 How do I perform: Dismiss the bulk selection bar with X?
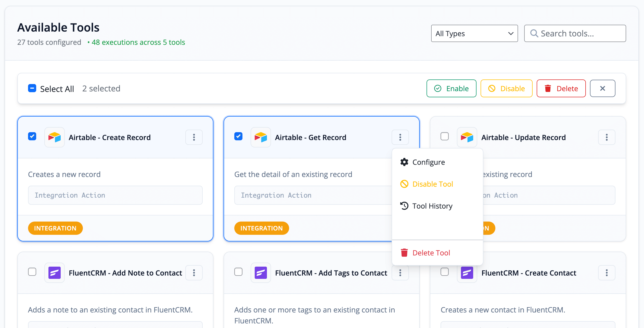click(x=602, y=88)
